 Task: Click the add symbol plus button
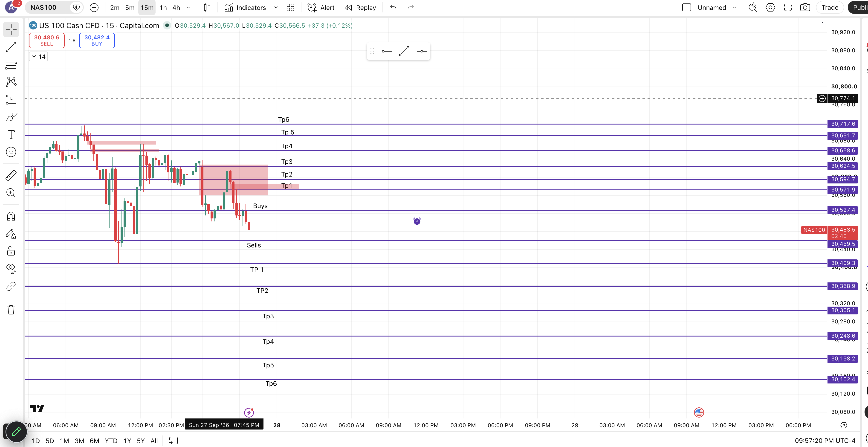click(94, 7)
